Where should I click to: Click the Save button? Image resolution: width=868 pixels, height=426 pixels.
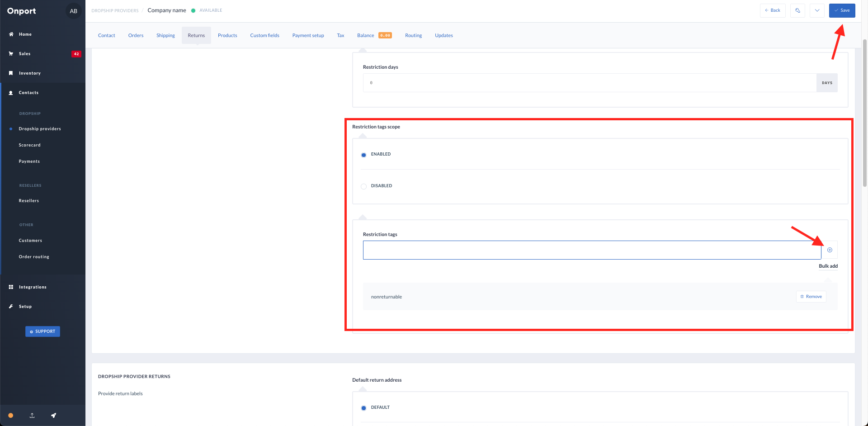[x=842, y=10]
